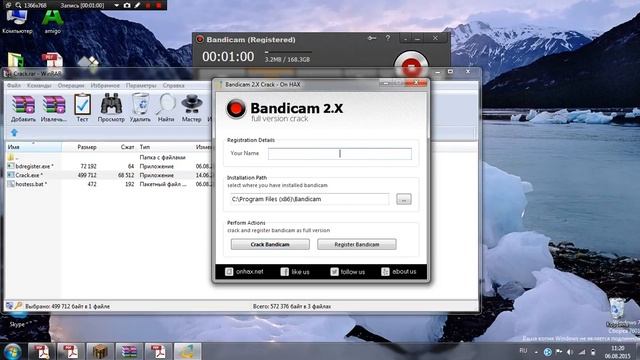Sort by the Тип column header
The height and width of the screenshot is (360, 640).
(165, 147)
